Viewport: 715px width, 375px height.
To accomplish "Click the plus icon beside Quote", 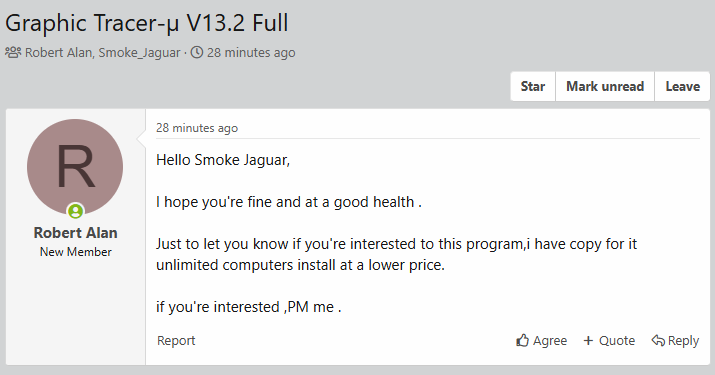I will 588,340.
